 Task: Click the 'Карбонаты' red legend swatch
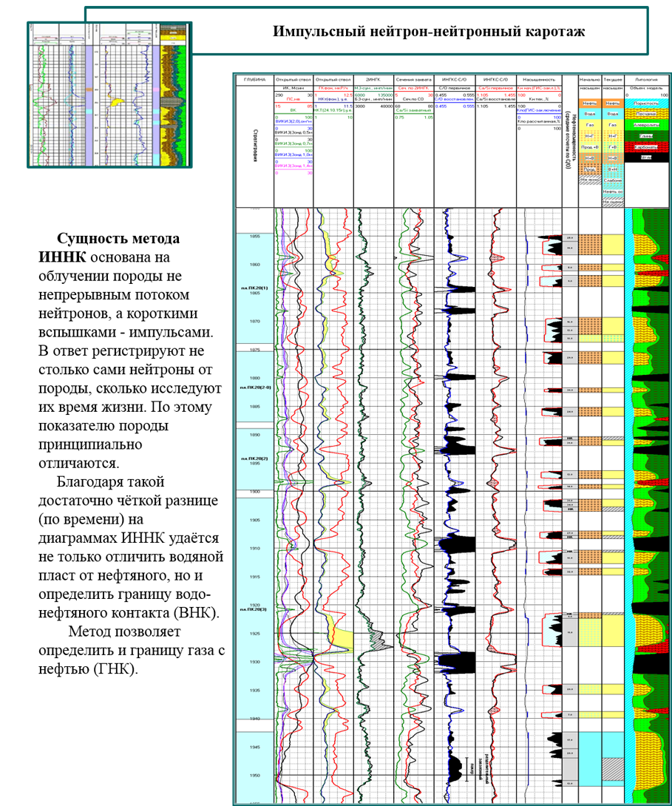(647, 147)
